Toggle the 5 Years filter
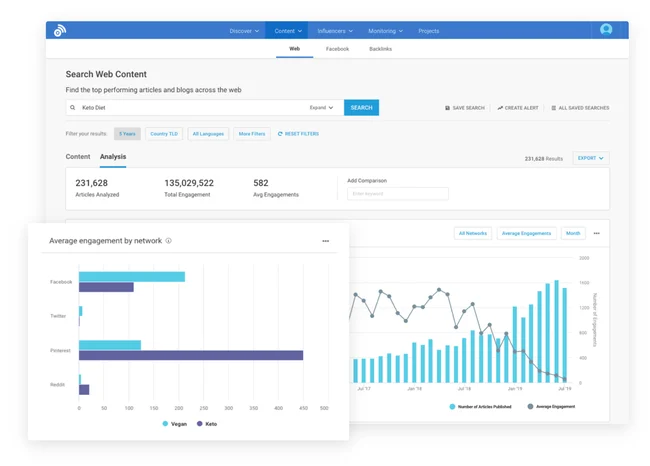Image resolution: width=650 pixels, height=466 pixels. (127, 133)
